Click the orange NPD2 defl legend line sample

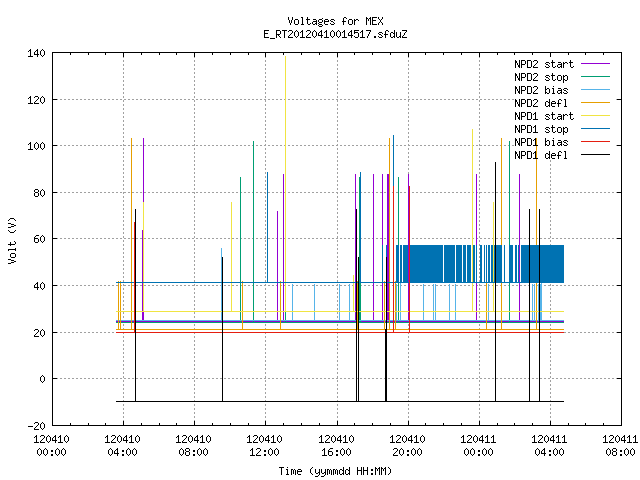click(596, 103)
